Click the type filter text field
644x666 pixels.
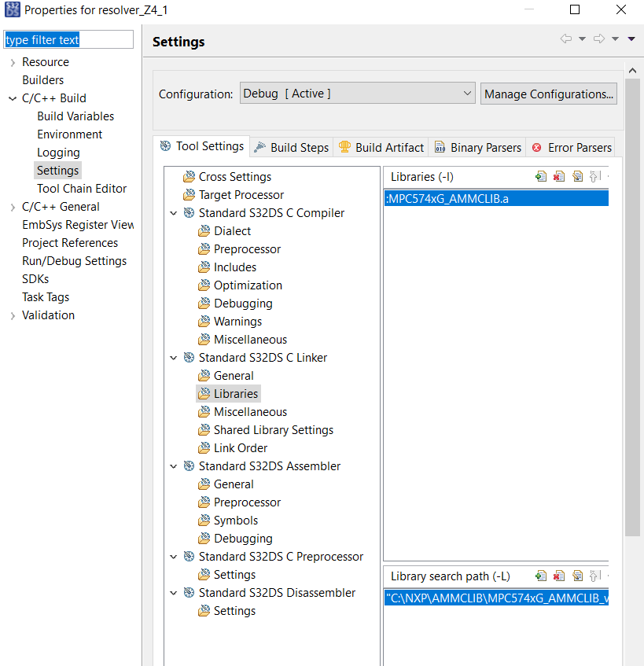pos(69,40)
